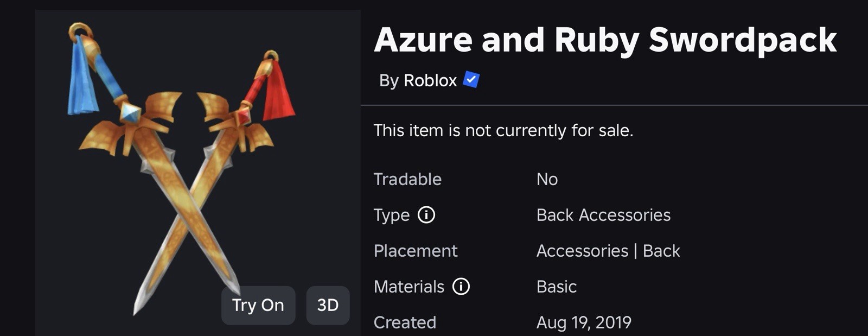Open the Roblox creator link
The width and height of the screenshot is (868, 336).
[430, 80]
